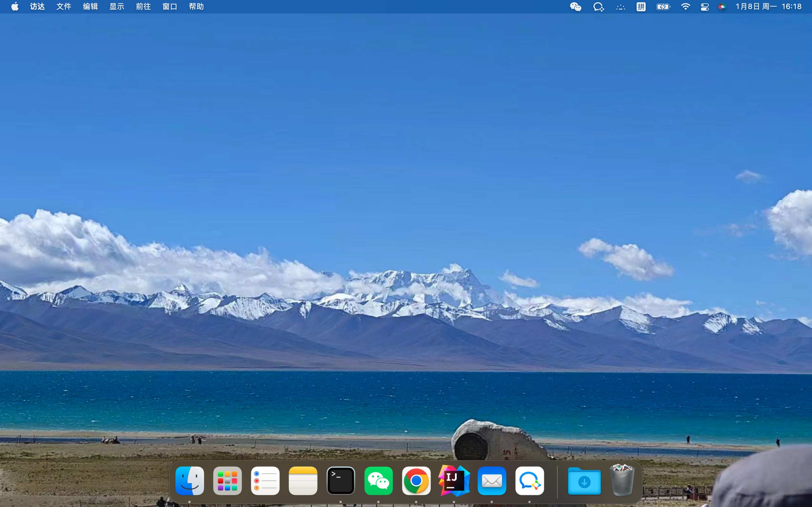Open the 前往 menu
812x507 pixels.
point(143,6)
